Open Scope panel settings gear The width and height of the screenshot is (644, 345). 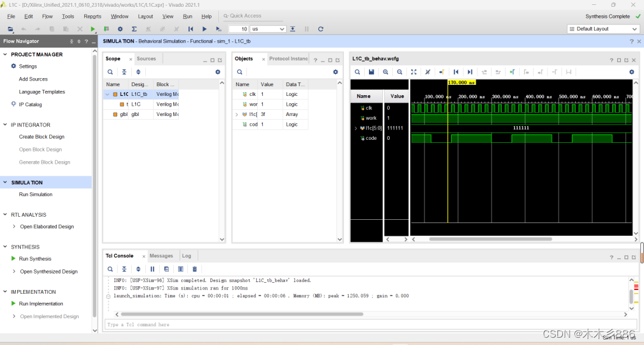tap(218, 72)
